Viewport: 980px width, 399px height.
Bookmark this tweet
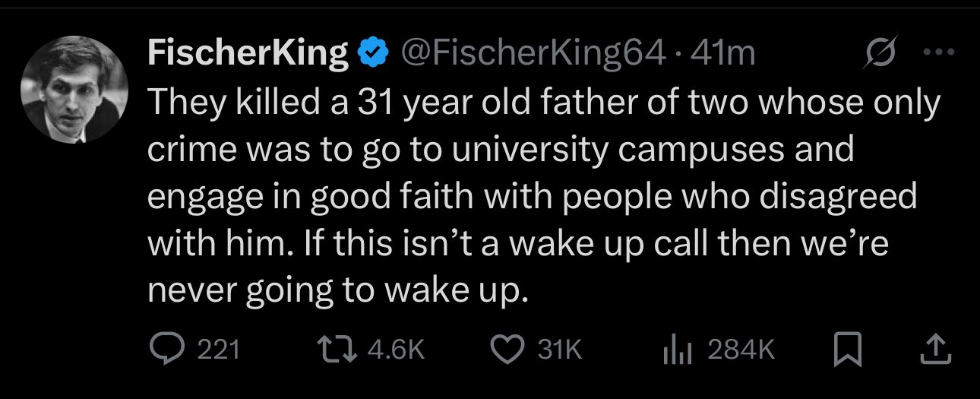[845, 349]
